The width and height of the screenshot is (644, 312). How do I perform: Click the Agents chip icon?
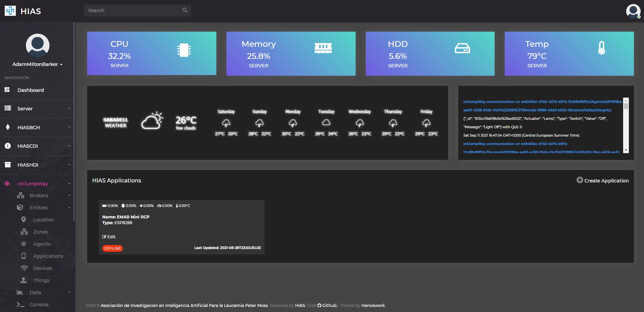pyautogui.click(x=24, y=244)
